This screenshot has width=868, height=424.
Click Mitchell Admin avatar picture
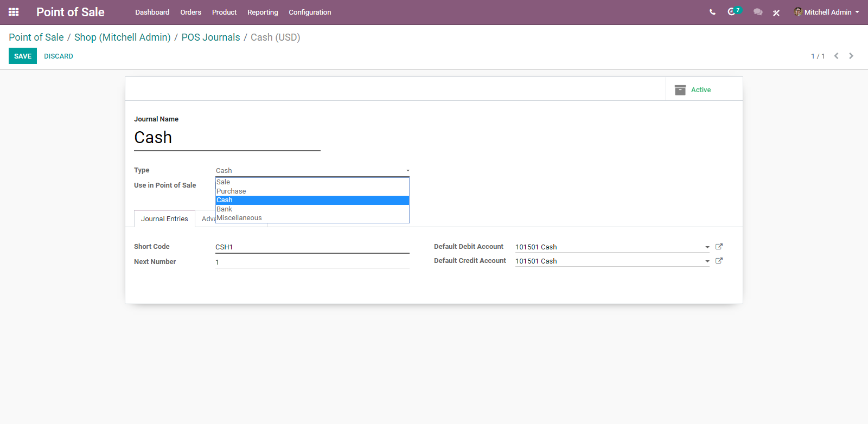(798, 12)
